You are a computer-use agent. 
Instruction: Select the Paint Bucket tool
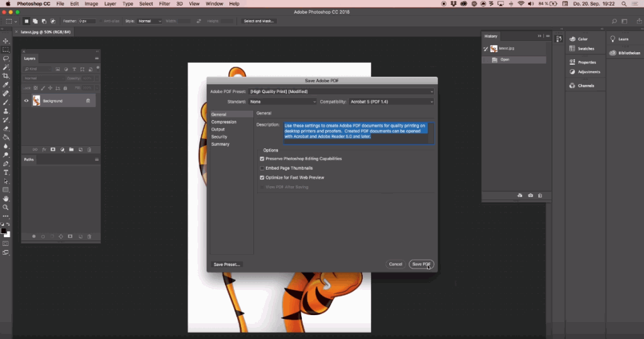point(6,137)
